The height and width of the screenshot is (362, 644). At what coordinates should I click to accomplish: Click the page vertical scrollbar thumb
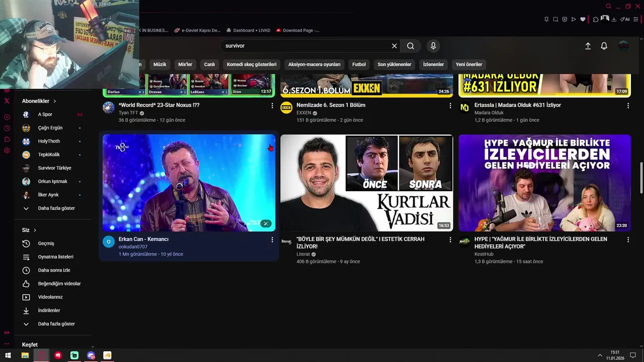point(641,177)
